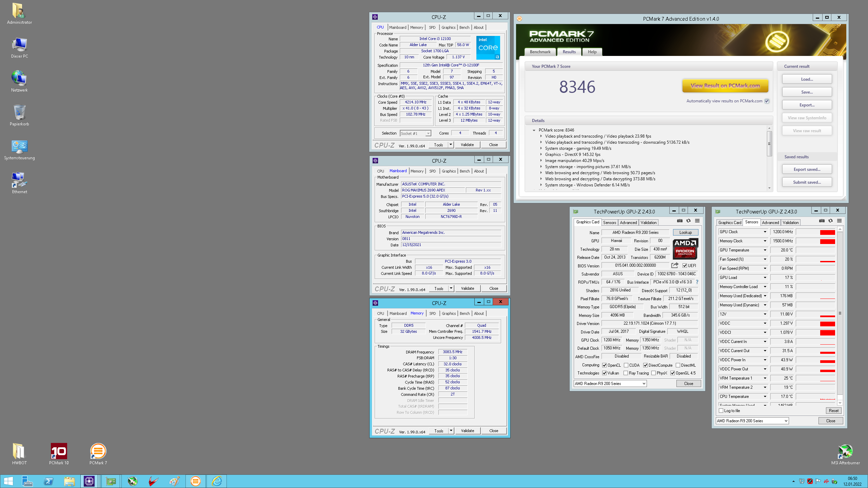Open the GPU Clock sensor dropdown arrow
This screenshot has width=868, height=488.
pos(765,232)
